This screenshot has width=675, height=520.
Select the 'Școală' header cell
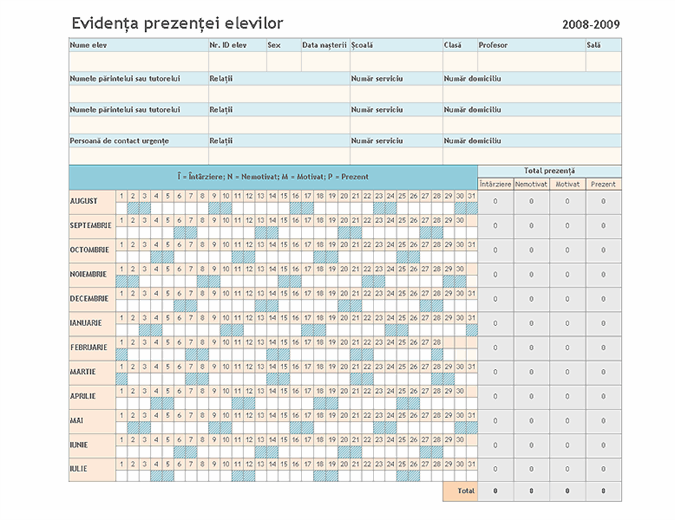click(395, 45)
